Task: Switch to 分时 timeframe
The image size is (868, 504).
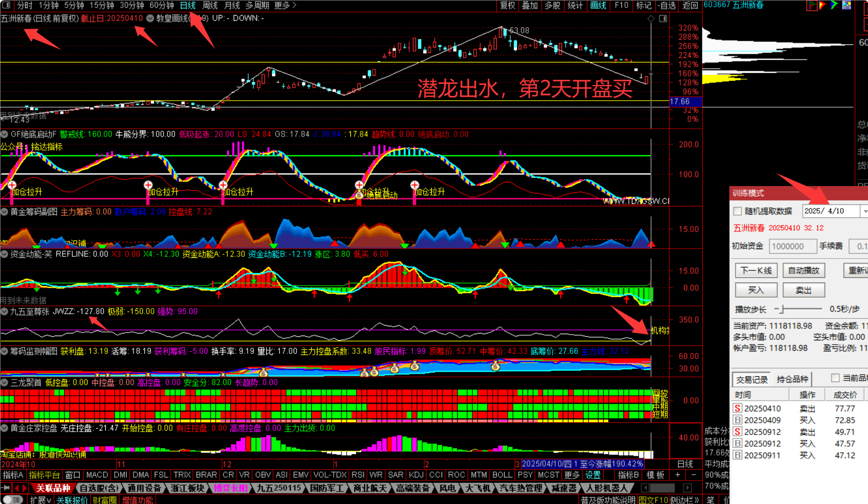Action: (25, 5)
